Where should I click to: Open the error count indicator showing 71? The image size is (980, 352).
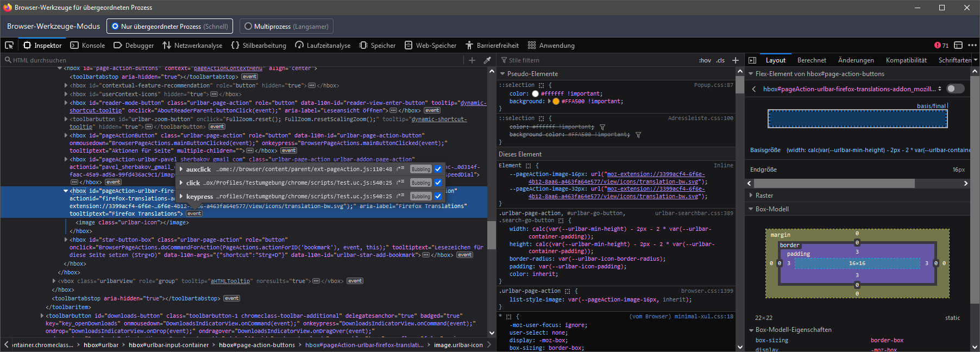point(941,45)
